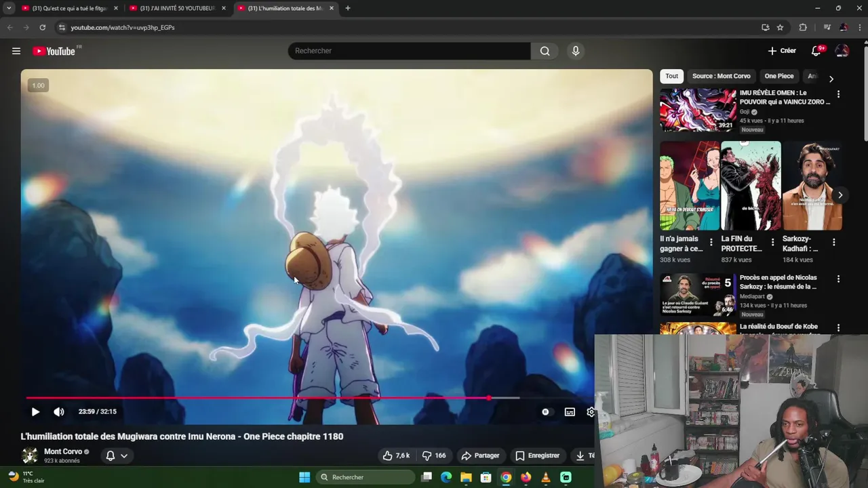Open Firefox from the taskbar
Viewport: 868px width, 488px height.
pyautogui.click(x=526, y=477)
